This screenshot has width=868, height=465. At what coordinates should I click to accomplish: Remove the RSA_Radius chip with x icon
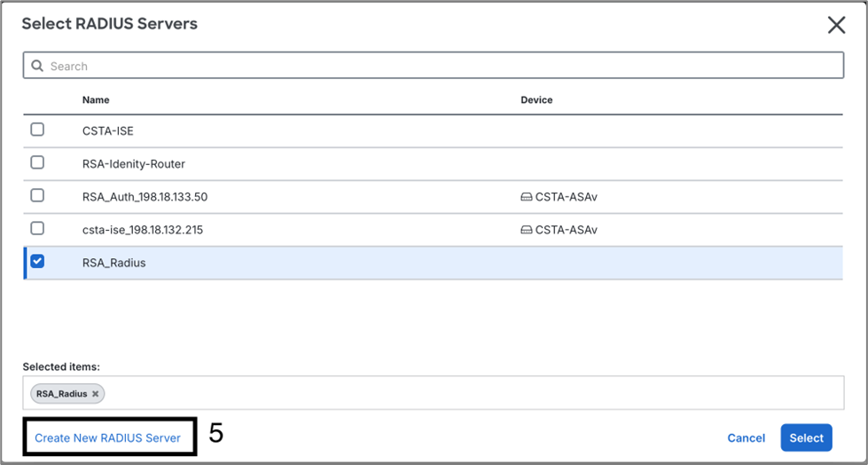pyautogui.click(x=96, y=393)
